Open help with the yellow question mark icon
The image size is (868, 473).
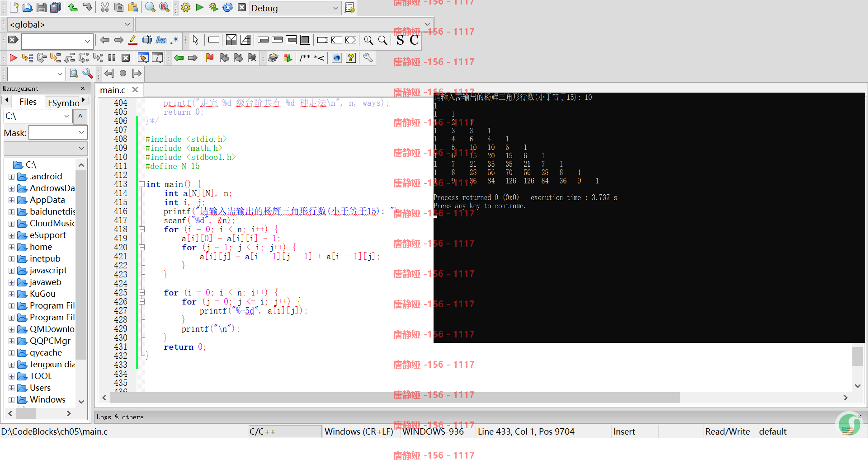click(351, 58)
